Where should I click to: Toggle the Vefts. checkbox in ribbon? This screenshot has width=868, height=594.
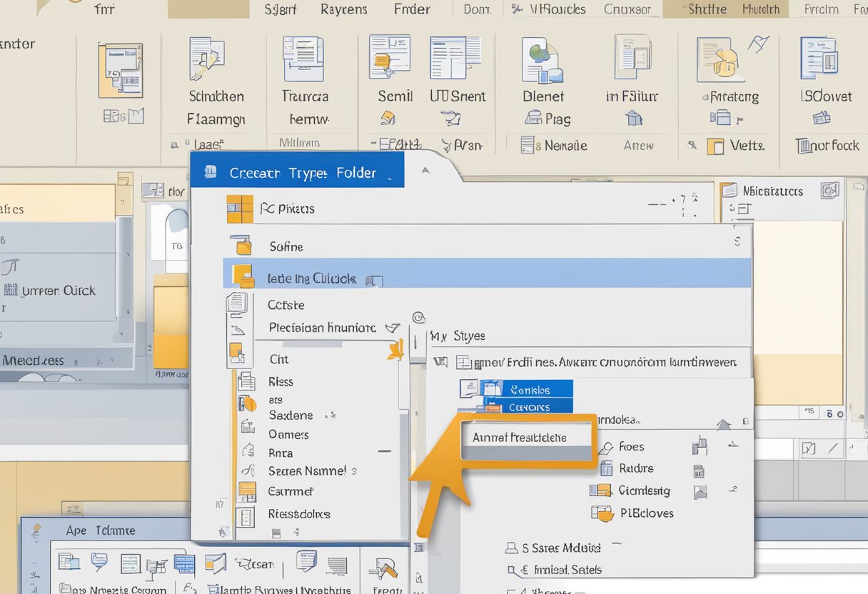(x=715, y=146)
